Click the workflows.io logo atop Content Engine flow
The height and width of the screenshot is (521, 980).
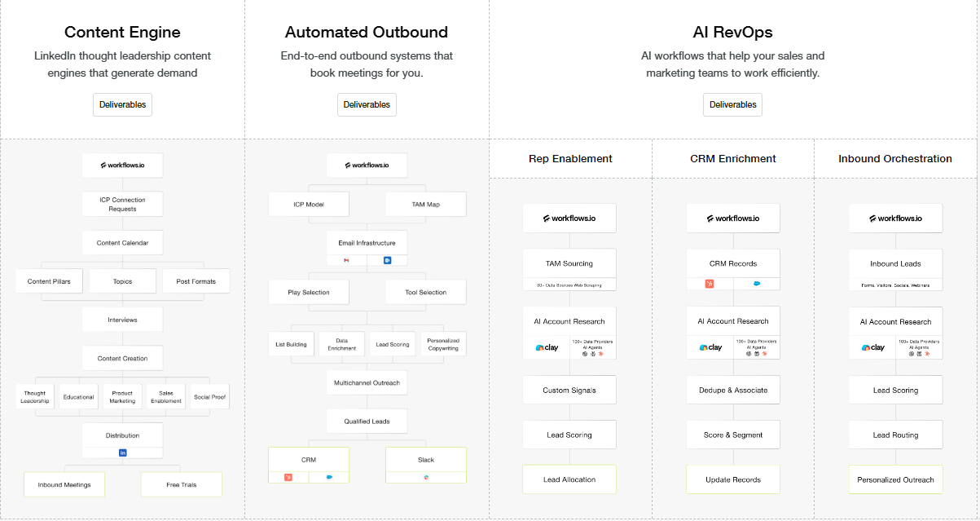point(122,165)
